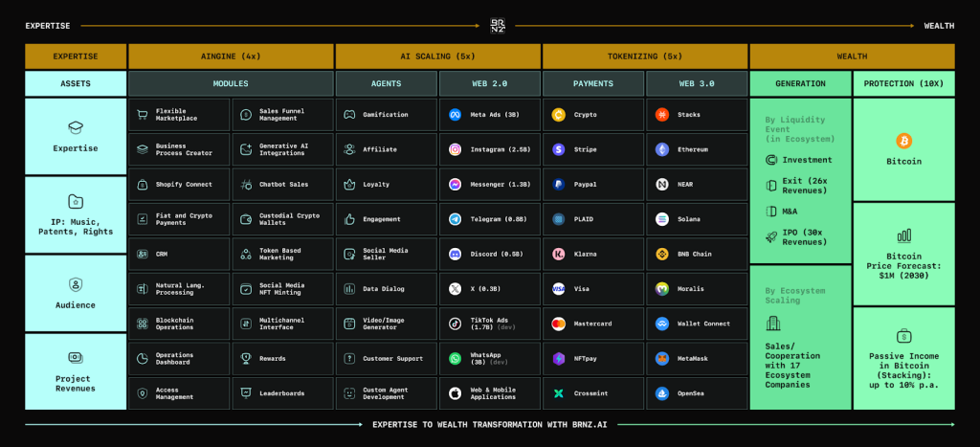Select the gold WEALTH column header
The image size is (980, 447).
click(852, 56)
